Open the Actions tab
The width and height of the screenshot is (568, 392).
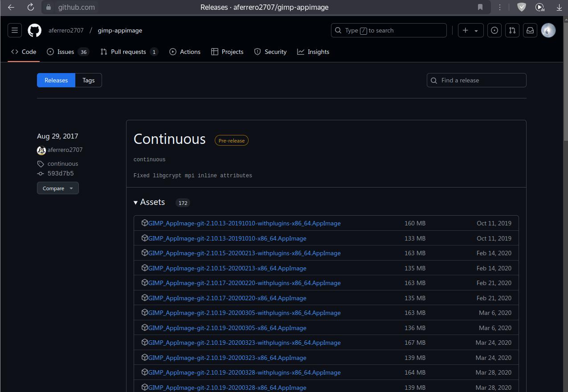point(185,52)
